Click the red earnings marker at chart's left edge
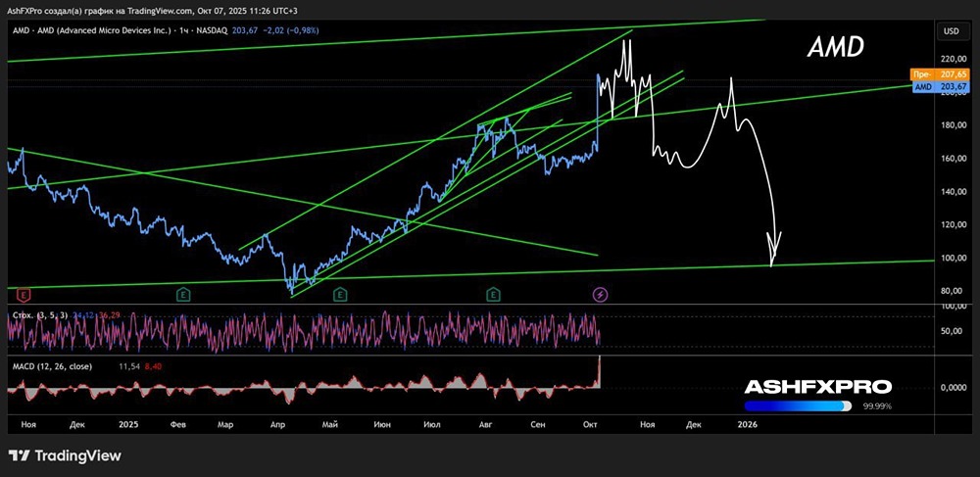Image resolution: width=980 pixels, height=477 pixels. [x=25, y=294]
